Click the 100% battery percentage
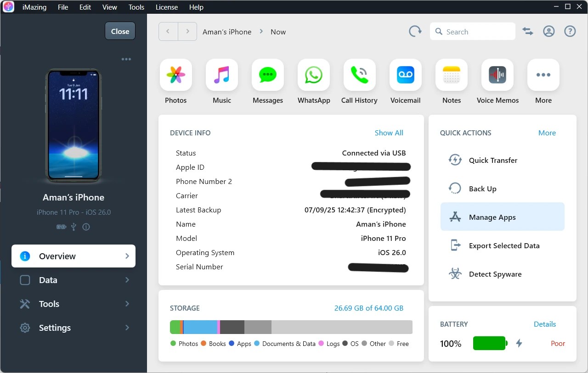This screenshot has height=373, width=588. click(x=451, y=344)
